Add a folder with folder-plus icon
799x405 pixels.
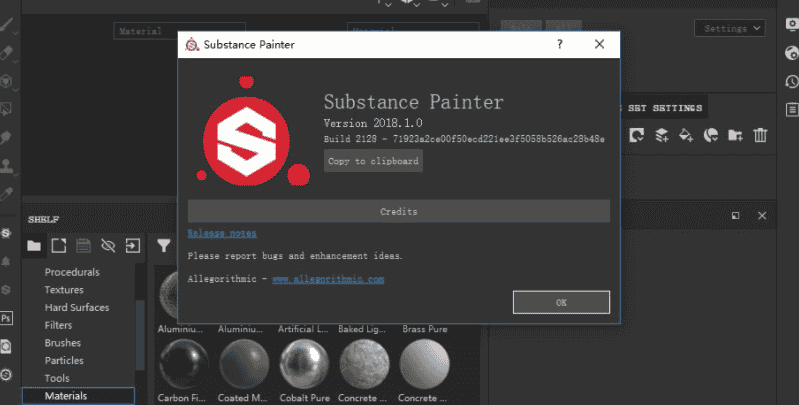click(x=735, y=135)
